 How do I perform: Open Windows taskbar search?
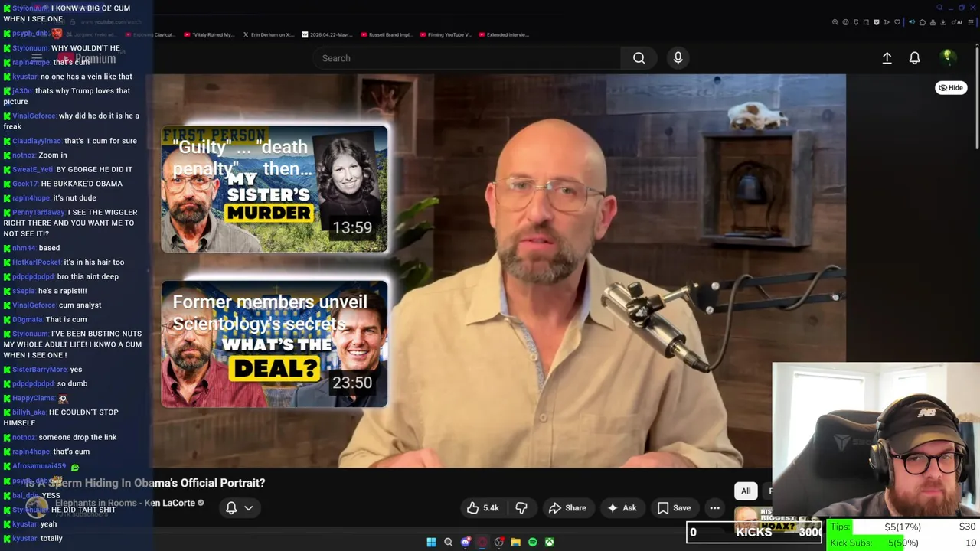tap(448, 542)
